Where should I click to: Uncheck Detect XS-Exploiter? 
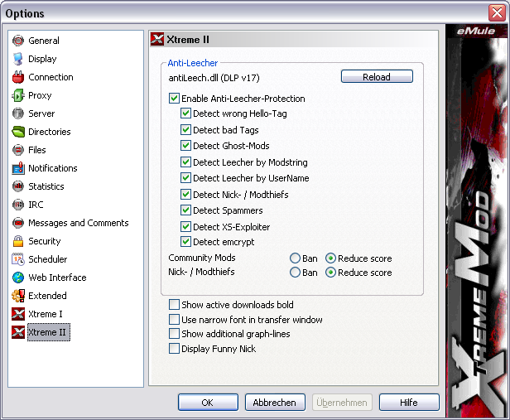coord(185,226)
